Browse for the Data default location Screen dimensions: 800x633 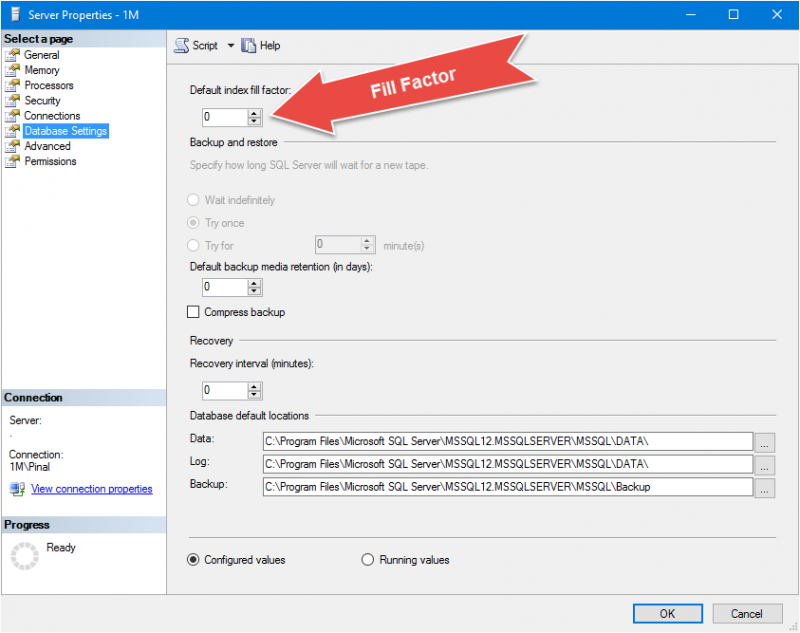pyautogui.click(x=765, y=441)
